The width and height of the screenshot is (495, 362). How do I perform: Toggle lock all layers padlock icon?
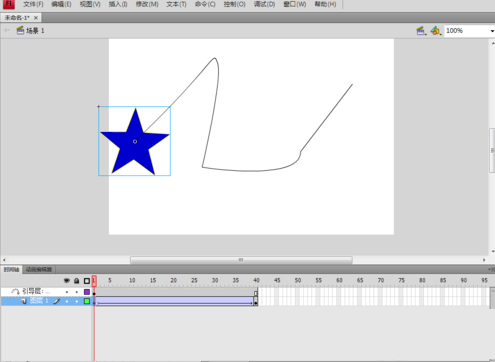coord(77,281)
